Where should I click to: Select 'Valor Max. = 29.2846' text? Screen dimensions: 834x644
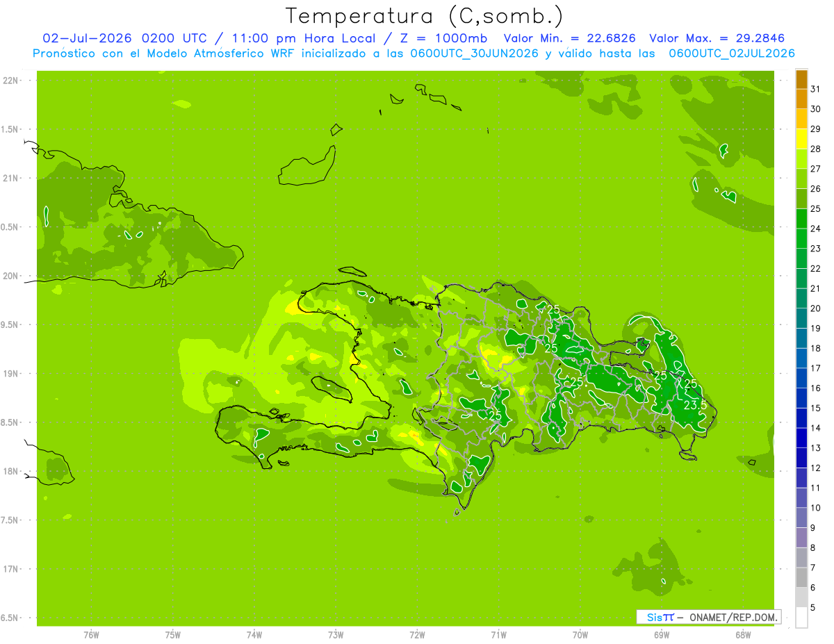coord(717,38)
